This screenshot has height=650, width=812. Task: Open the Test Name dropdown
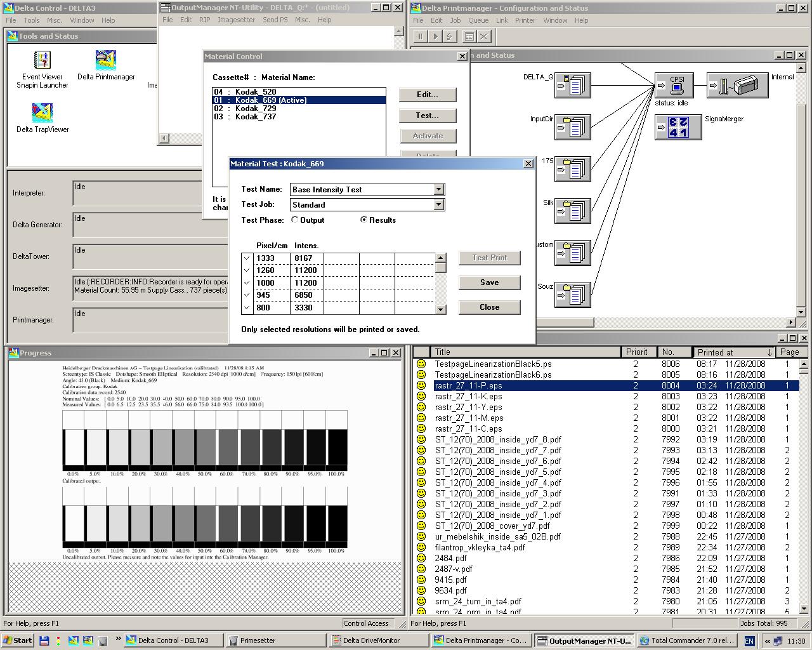pos(438,189)
